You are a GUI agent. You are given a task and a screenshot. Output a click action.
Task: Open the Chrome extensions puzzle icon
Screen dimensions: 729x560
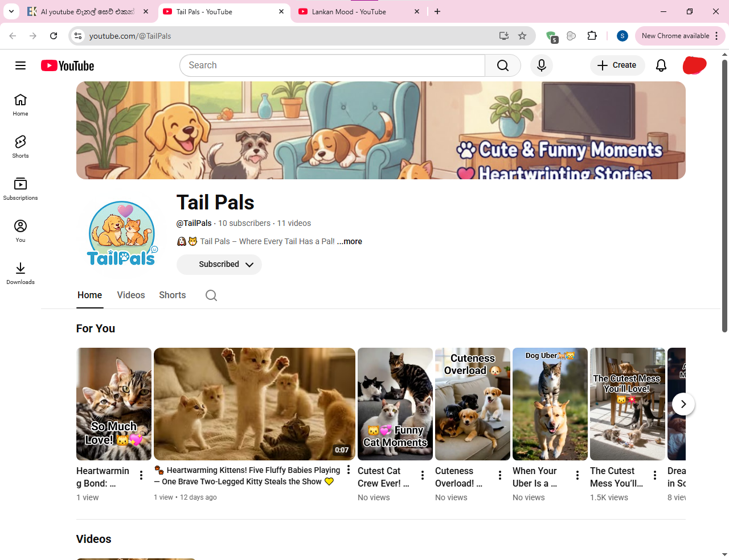[592, 36]
